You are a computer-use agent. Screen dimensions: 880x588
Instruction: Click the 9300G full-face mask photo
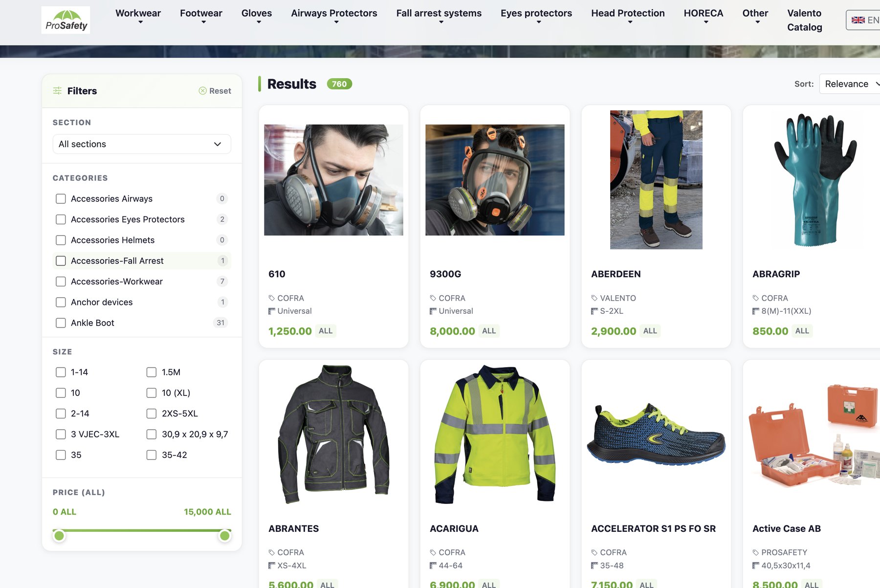[495, 180]
